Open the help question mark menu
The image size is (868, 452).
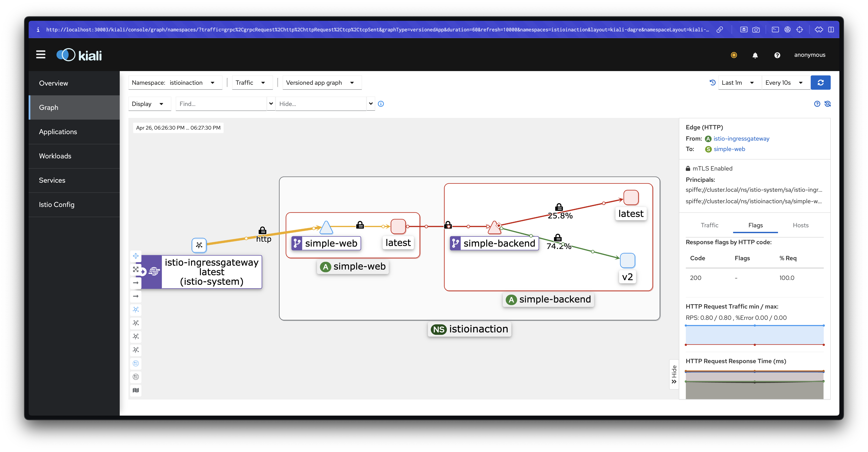(777, 55)
